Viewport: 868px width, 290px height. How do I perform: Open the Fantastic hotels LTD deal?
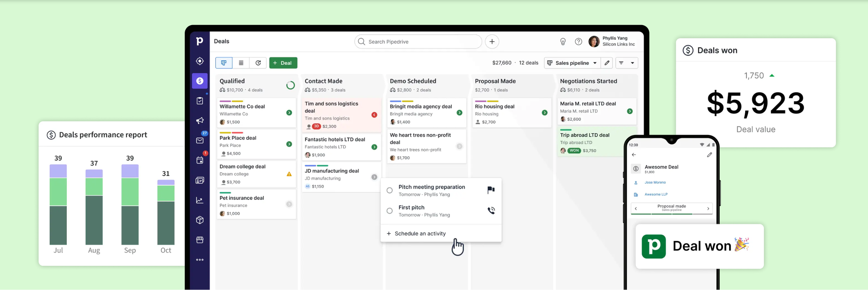coord(341,146)
